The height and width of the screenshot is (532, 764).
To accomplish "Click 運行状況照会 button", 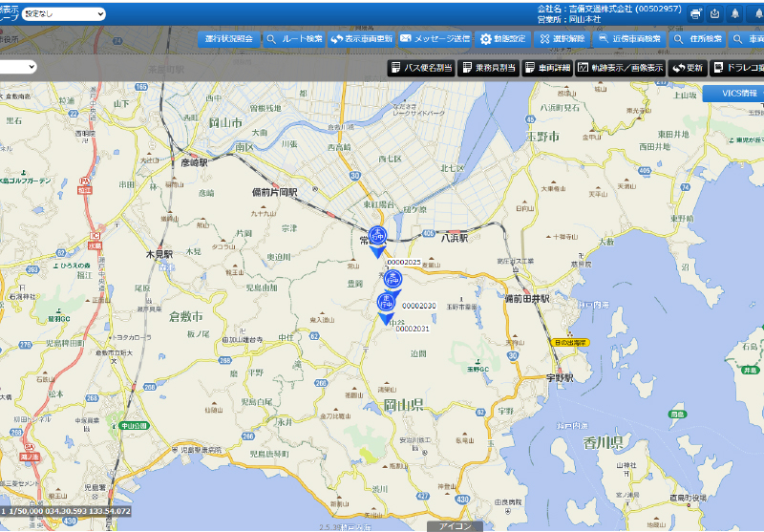I will click(228, 39).
